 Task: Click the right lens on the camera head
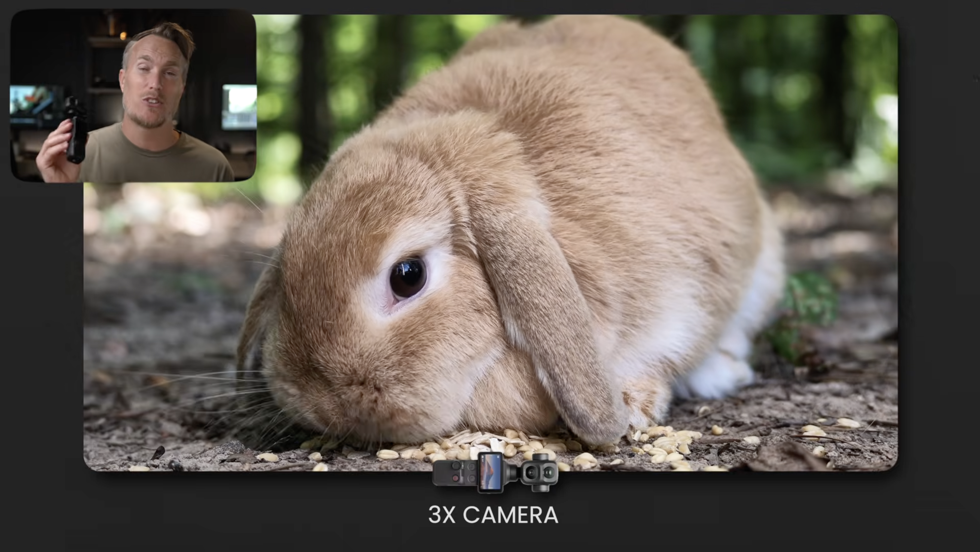click(548, 473)
